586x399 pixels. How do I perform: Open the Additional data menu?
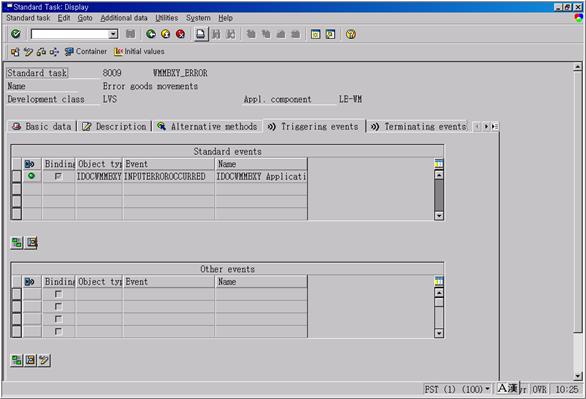click(124, 18)
